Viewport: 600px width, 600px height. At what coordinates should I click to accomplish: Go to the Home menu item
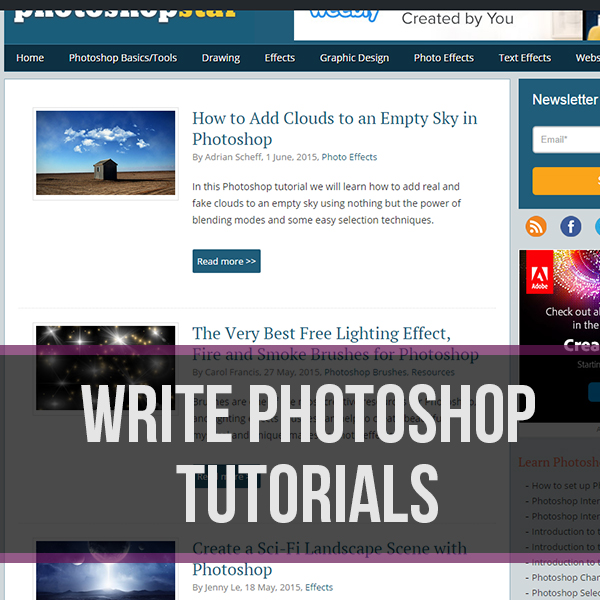(x=30, y=58)
